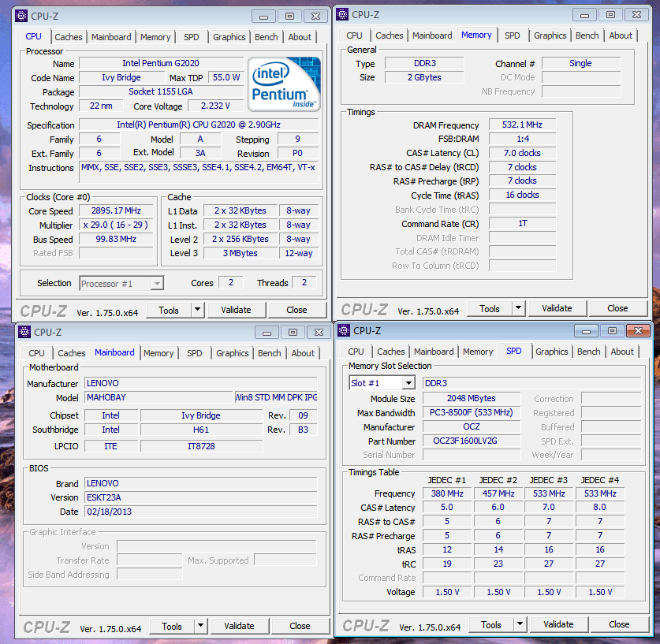Open Tools dropdown arrow in Memory window
The image size is (660, 644).
pos(519,308)
